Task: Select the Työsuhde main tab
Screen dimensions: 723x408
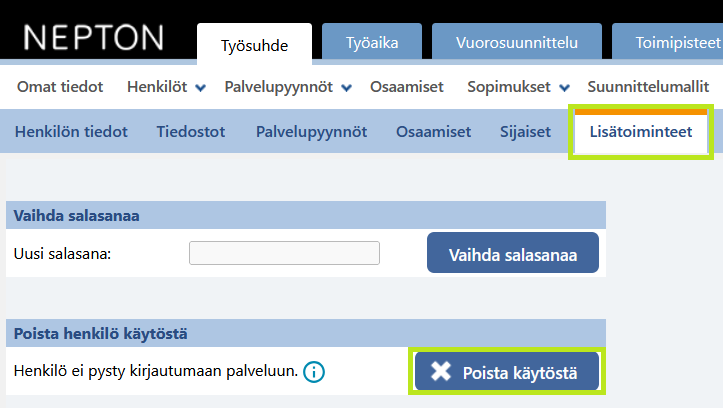Action: tap(255, 44)
